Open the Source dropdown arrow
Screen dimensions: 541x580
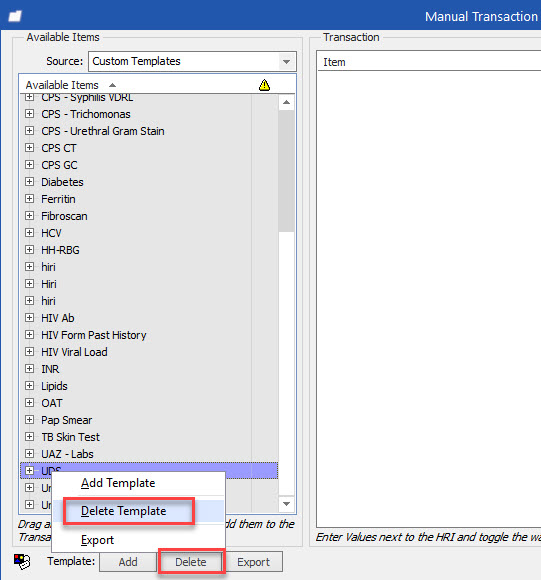click(x=286, y=61)
